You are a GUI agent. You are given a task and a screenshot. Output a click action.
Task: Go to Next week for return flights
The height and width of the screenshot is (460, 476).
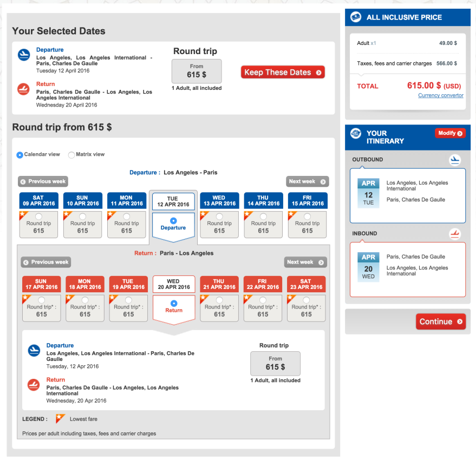[x=305, y=262]
